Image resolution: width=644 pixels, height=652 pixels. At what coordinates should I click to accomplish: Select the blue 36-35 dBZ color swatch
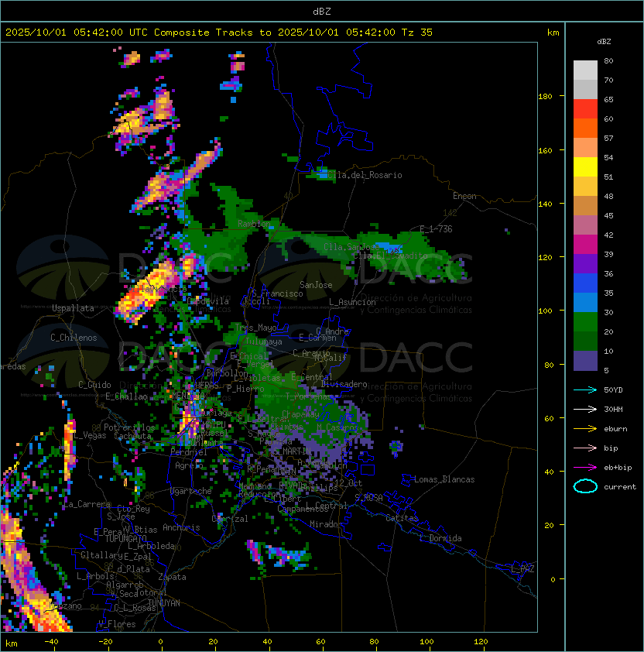click(x=585, y=283)
